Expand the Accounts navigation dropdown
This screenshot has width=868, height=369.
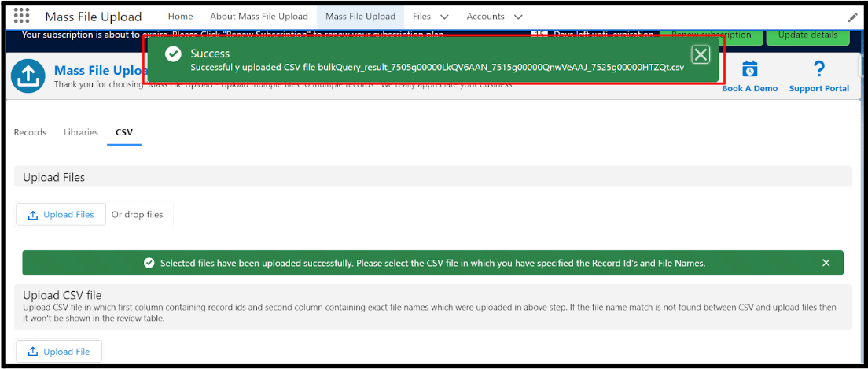(517, 17)
